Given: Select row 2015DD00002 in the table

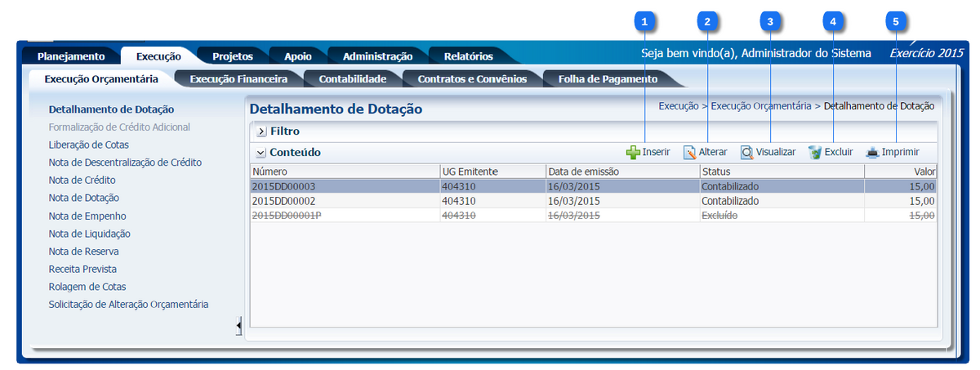Looking at the screenshot, I should pos(283,200).
